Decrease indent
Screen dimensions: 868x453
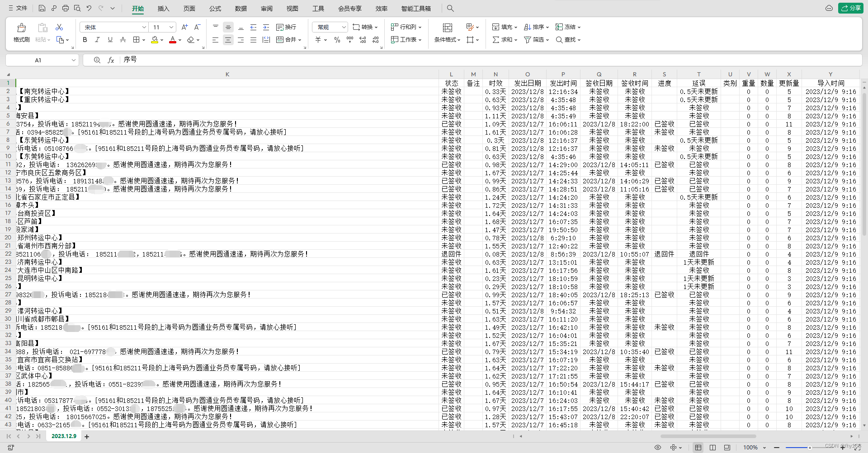[x=253, y=27]
